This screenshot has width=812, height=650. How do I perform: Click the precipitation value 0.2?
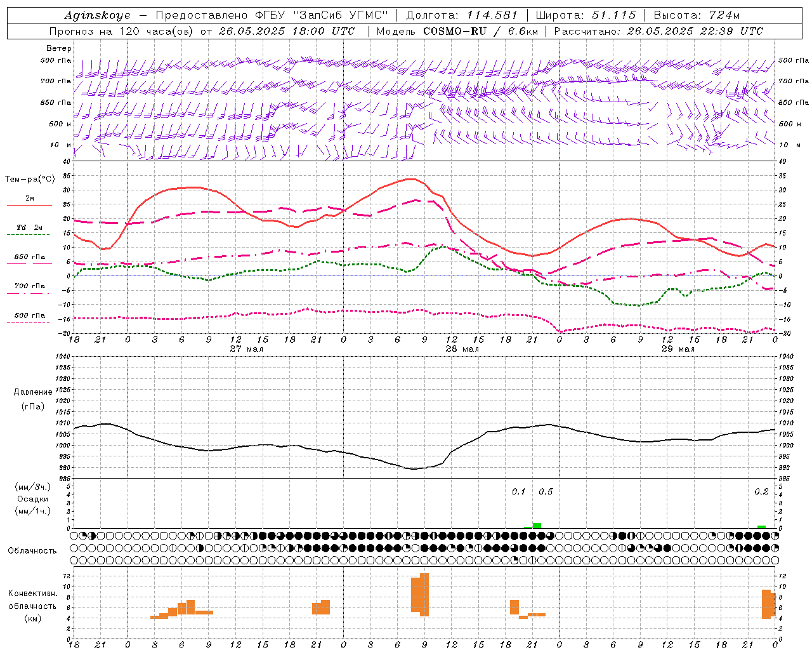click(x=761, y=491)
